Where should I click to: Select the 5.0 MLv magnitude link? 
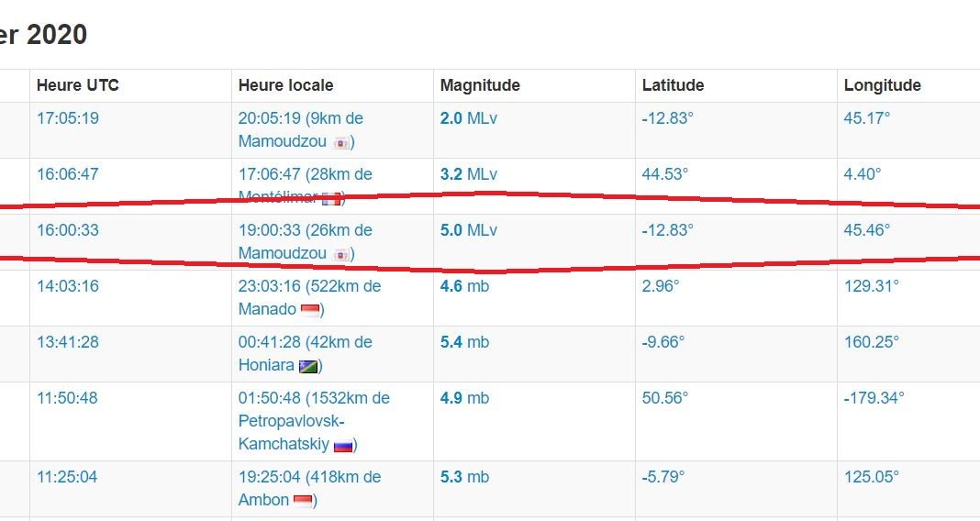pyautogui.click(x=469, y=230)
